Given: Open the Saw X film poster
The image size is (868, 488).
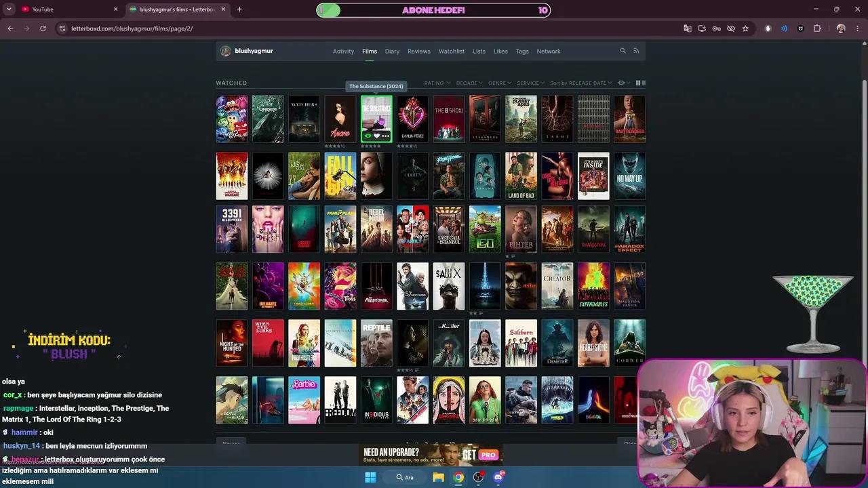Looking at the screenshot, I should tap(449, 286).
